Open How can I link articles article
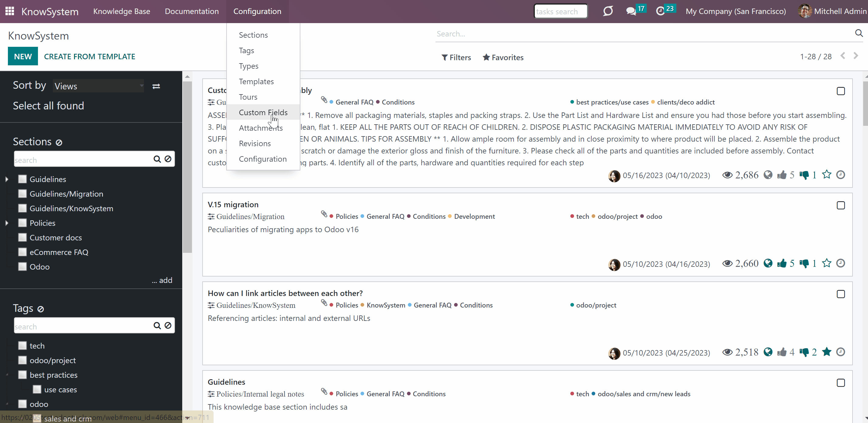This screenshot has height=423, width=868. 285,293
